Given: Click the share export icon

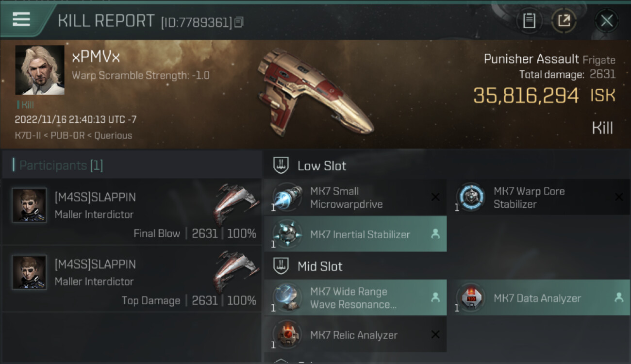Looking at the screenshot, I should click(x=564, y=21).
